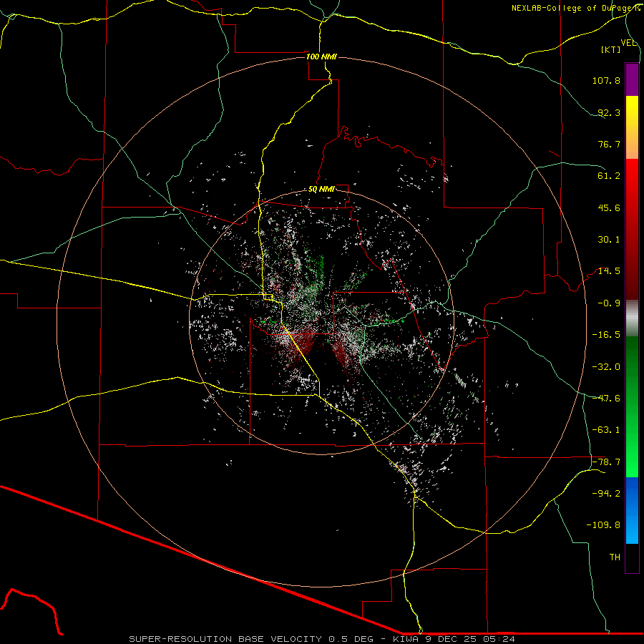Click the -94.2 value on velocity scale
644x644 pixels.
click(606, 494)
